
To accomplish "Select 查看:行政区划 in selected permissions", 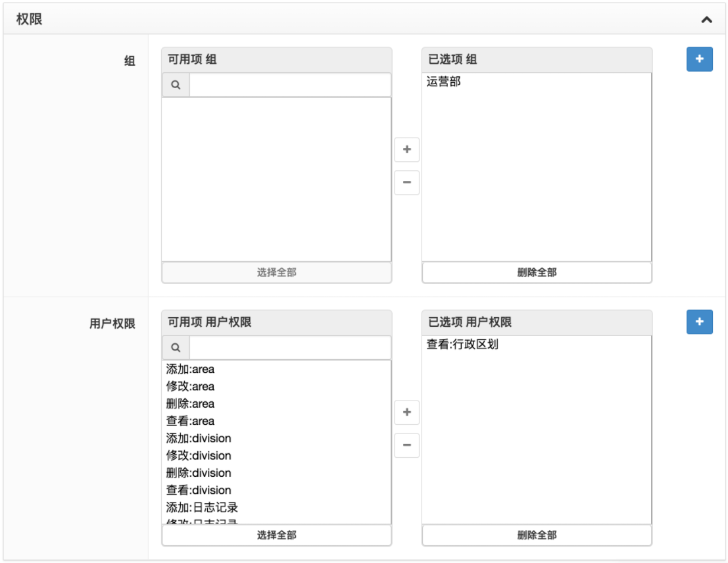I will (536, 345).
